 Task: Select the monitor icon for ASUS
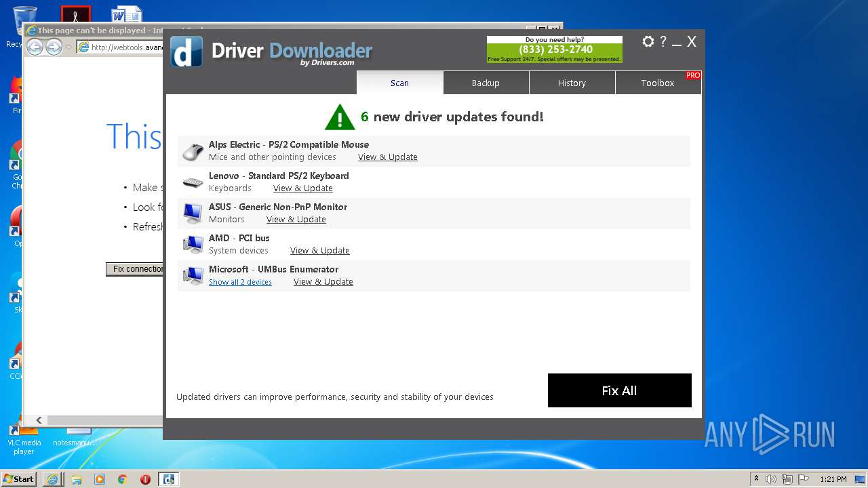[193, 213]
